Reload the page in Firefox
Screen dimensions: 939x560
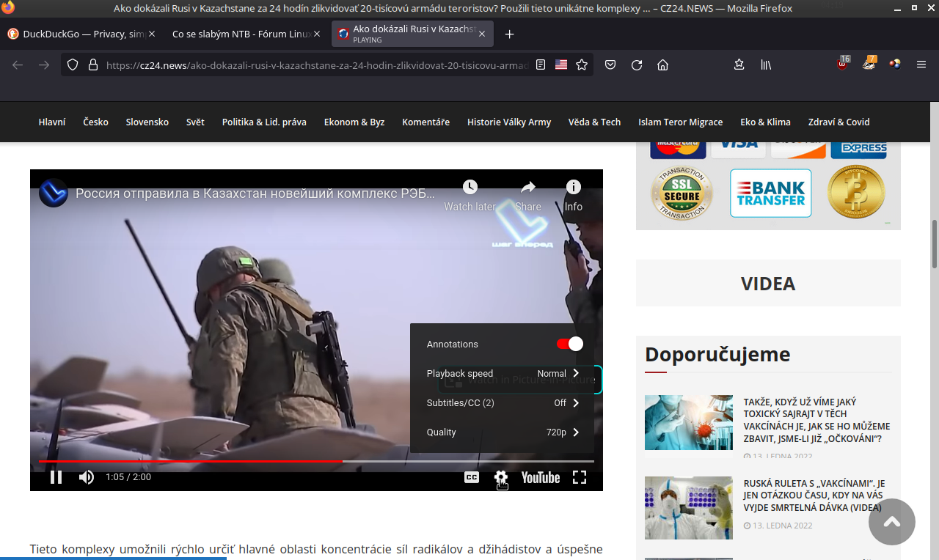pos(637,65)
